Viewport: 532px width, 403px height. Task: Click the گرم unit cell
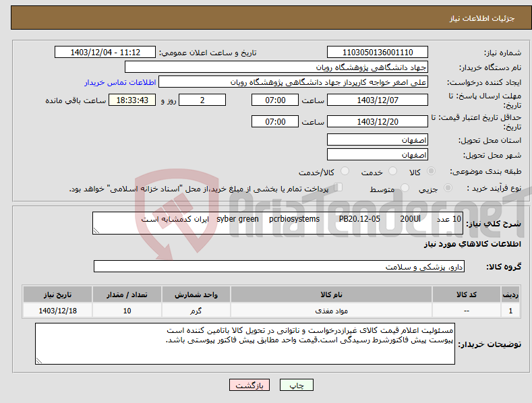click(x=196, y=311)
